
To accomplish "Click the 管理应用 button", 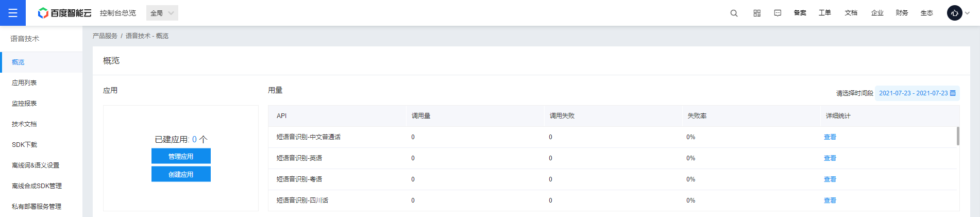I will (x=181, y=156).
